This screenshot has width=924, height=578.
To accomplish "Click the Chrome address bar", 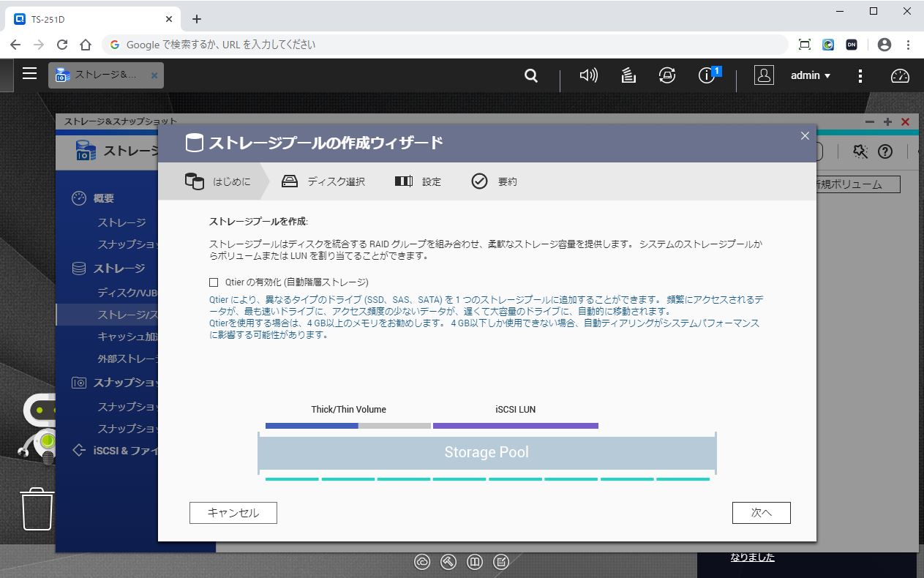I will (x=439, y=45).
